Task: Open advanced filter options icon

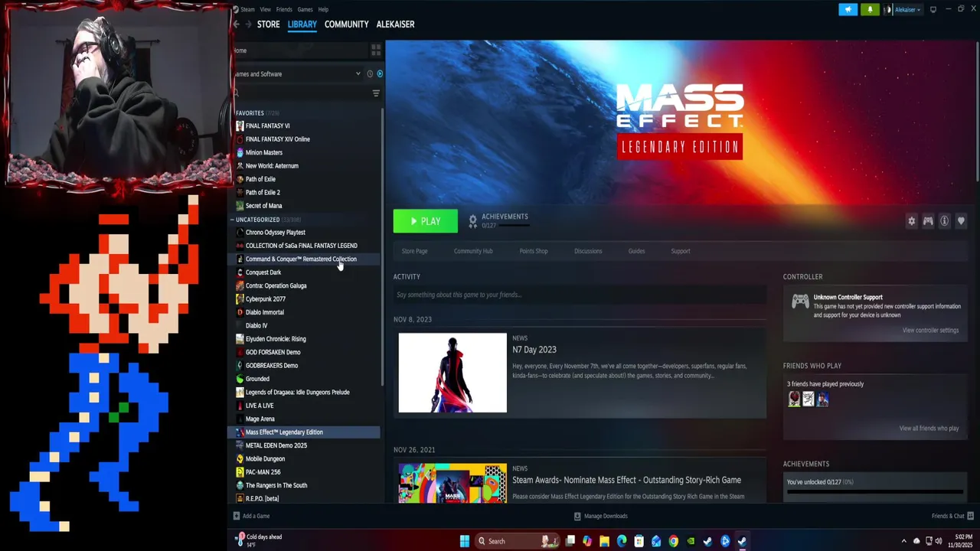Action: click(376, 93)
